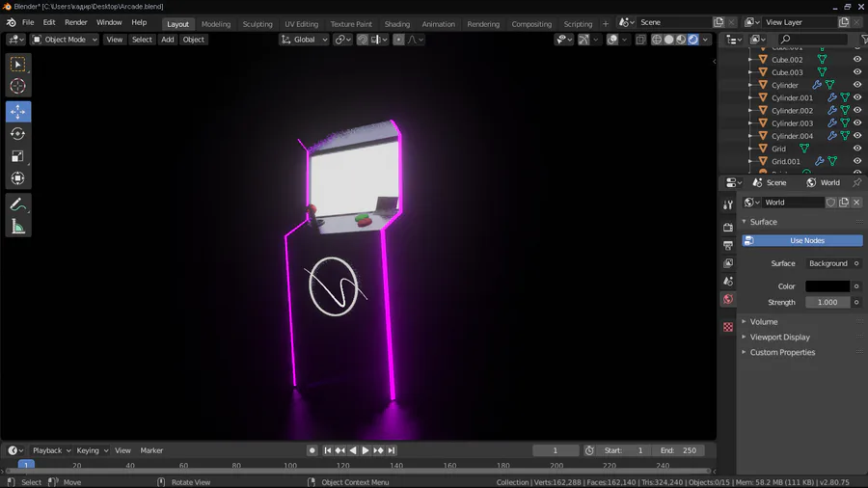Open the Global transform orientation dropdown
This screenshot has height=488, width=868.
click(305, 40)
